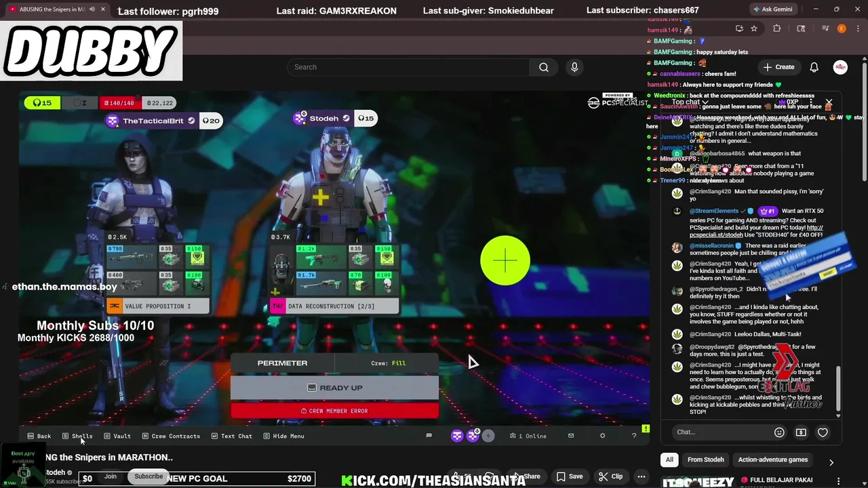Click the Create button
Viewport: 868px width, 488px height.
point(778,67)
